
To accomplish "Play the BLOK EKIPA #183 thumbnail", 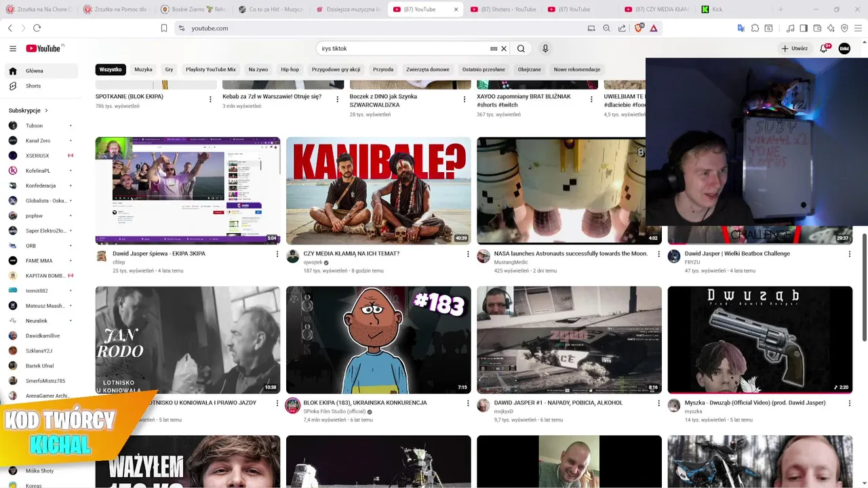I will (378, 340).
